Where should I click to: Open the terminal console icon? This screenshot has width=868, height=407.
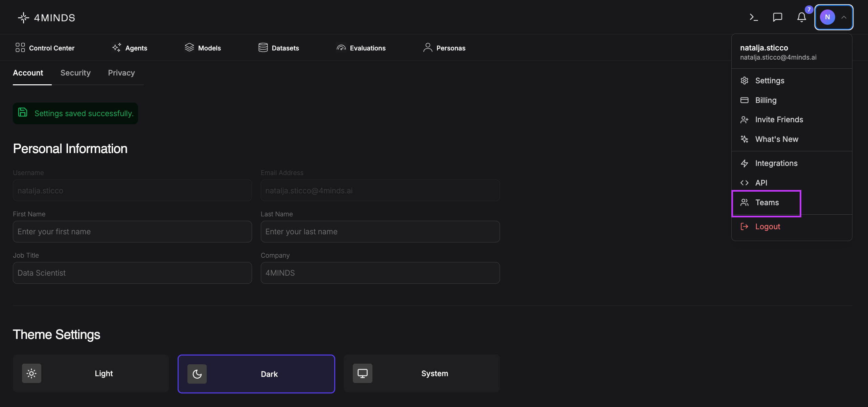click(754, 17)
